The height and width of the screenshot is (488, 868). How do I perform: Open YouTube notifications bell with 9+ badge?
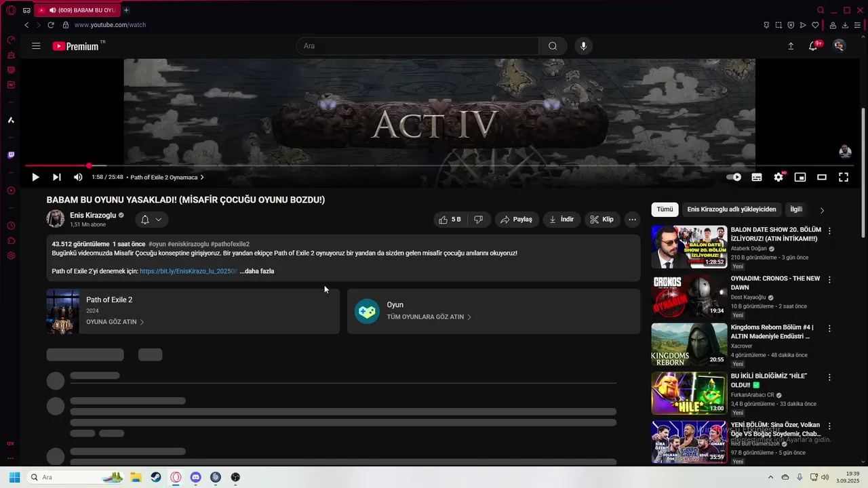tap(813, 46)
